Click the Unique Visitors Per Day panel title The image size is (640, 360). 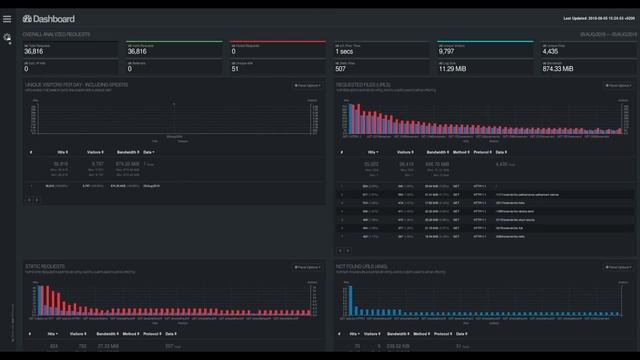(76, 85)
